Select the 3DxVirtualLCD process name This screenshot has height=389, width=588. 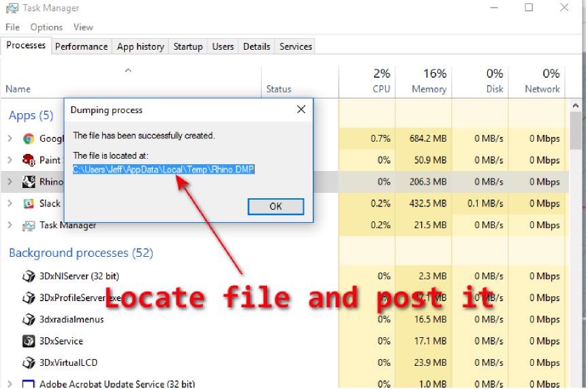click(x=68, y=362)
